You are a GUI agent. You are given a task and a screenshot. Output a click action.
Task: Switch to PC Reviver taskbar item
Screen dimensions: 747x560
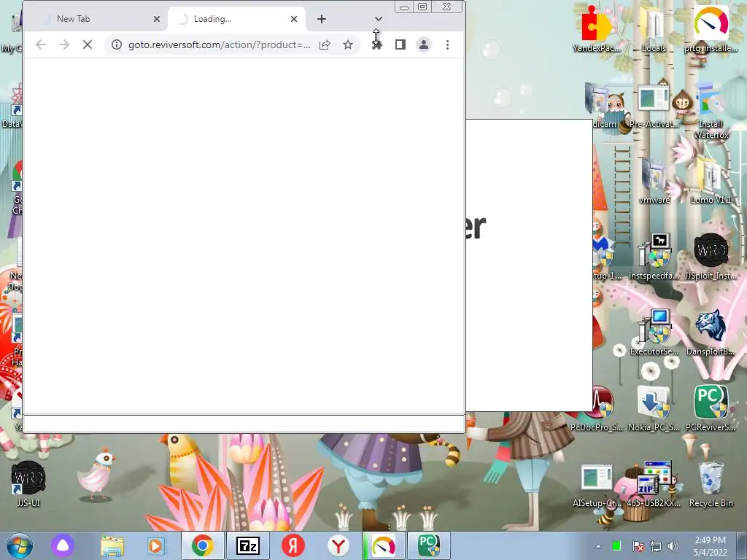tap(429, 545)
